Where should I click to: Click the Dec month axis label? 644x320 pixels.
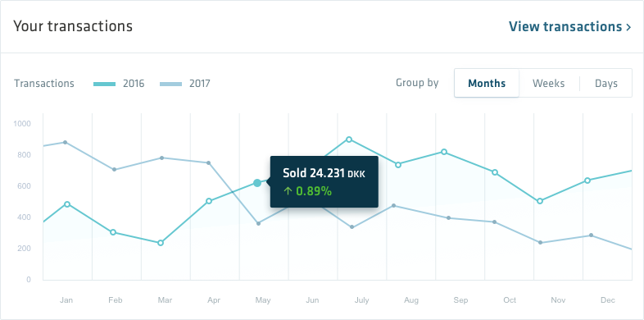608,300
